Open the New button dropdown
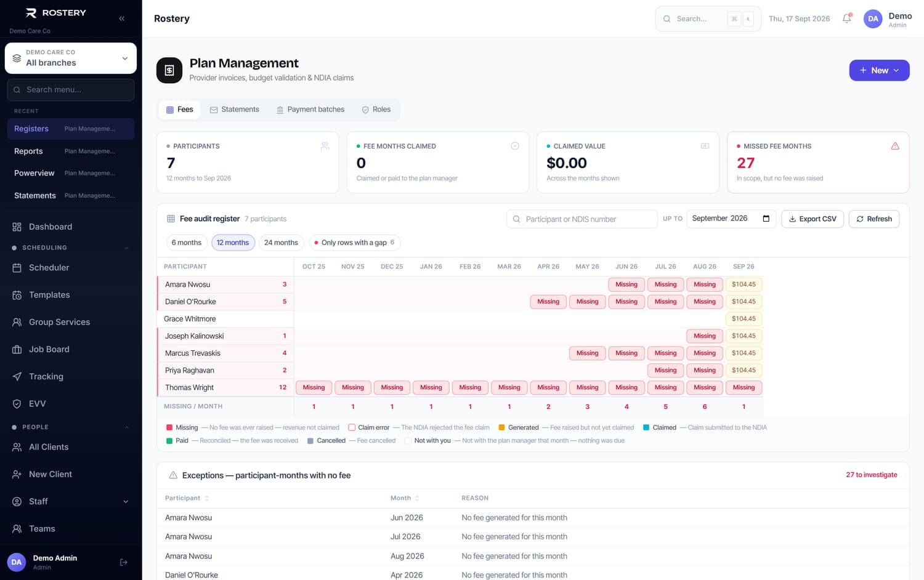This screenshot has width=924, height=580. 879,70
